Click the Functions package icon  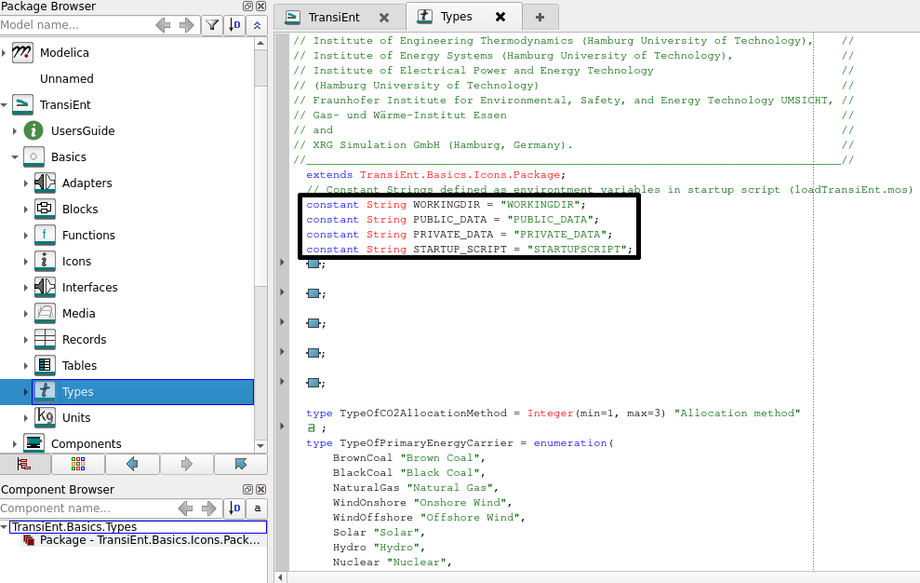pos(45,235)
